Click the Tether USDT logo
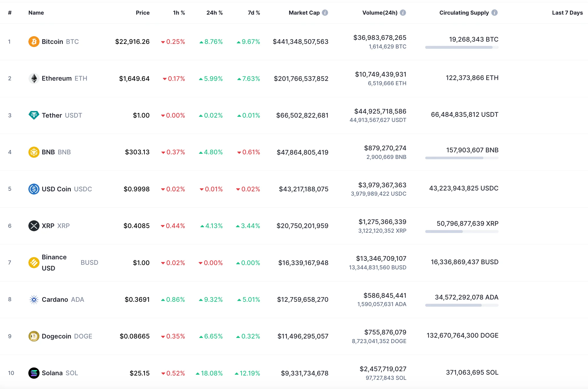This screenshot has width=588, height=389. click(x=34, y=115)
